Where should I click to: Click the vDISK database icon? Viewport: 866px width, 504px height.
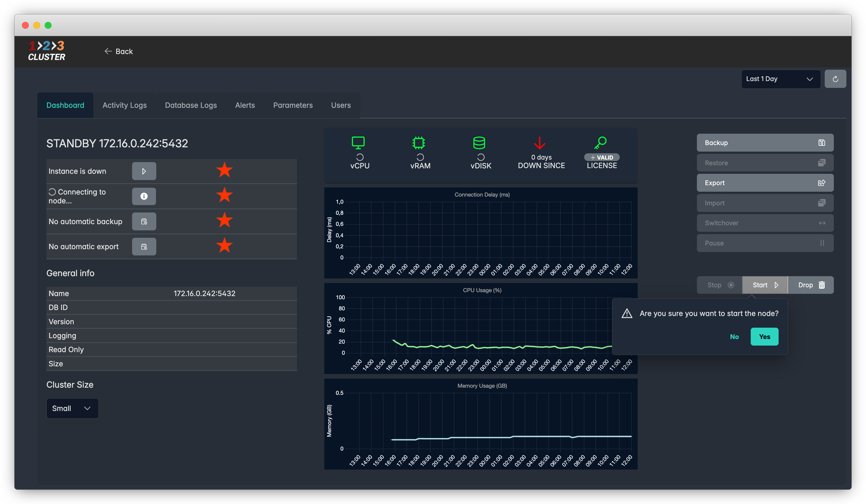479,142
